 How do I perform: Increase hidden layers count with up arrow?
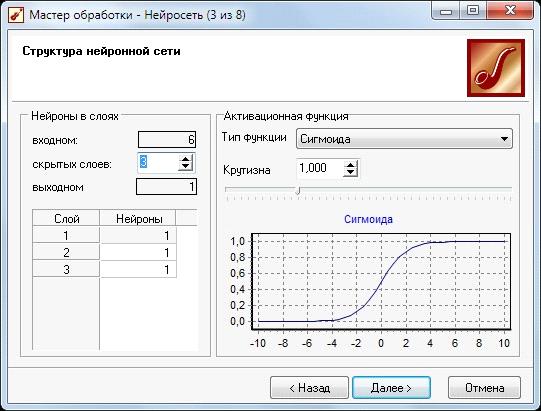(x=186, y=159)
